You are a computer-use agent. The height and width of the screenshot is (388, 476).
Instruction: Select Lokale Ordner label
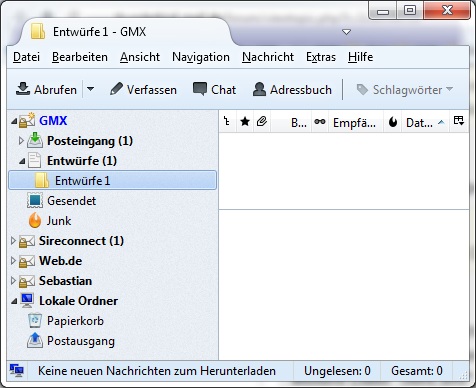[78, 301]
